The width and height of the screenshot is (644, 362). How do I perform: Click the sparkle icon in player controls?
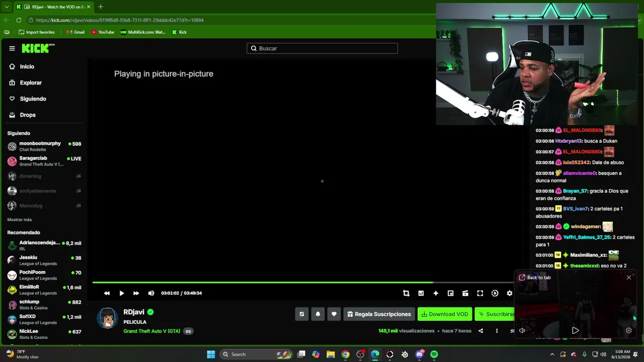(x=436, y=293)
